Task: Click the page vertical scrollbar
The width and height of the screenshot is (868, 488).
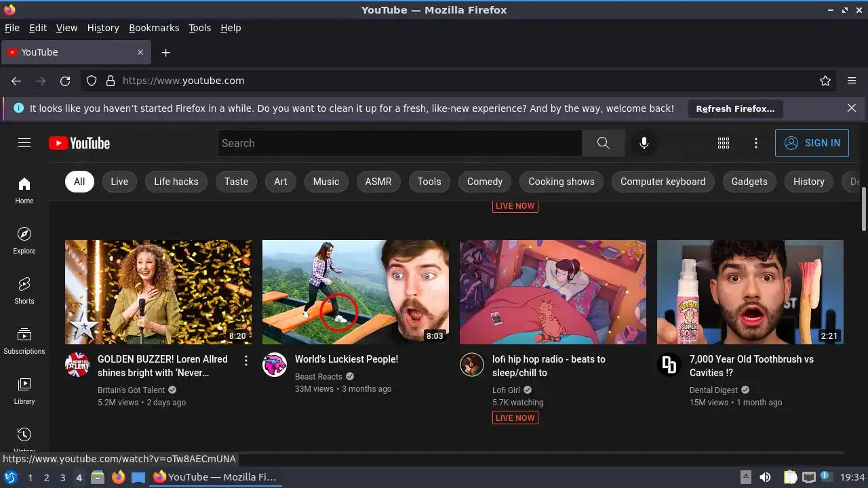Action: tap(863, 210)
